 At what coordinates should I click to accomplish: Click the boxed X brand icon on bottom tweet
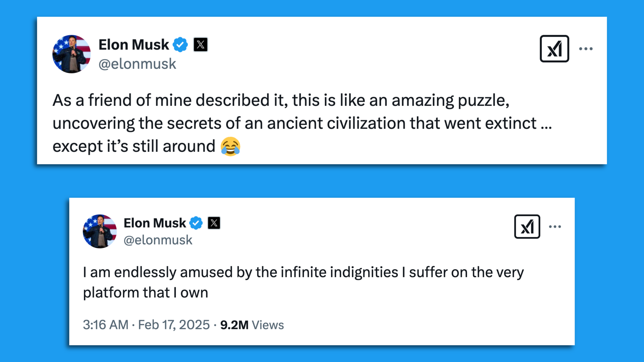click(x=527, y=226)
